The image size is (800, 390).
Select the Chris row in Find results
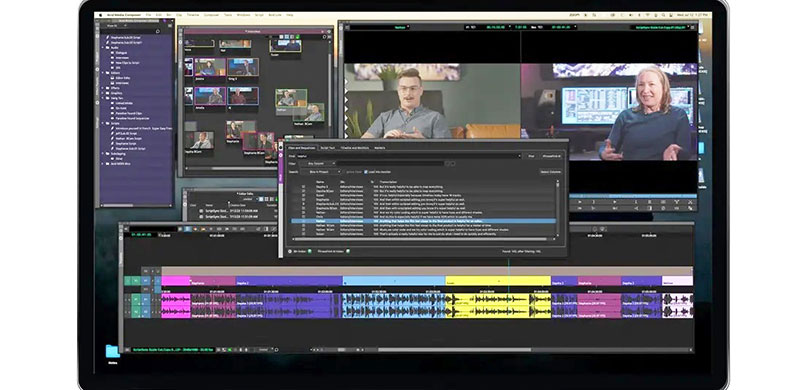(x=423, y=217)
